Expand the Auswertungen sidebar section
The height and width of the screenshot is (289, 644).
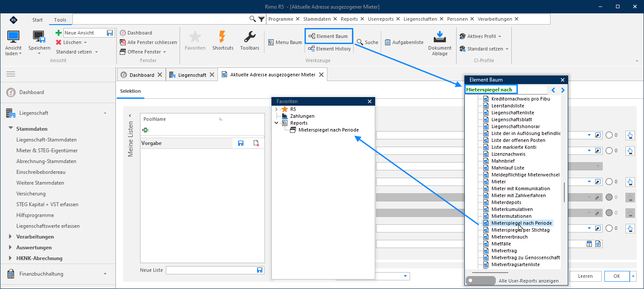[10, 248]
